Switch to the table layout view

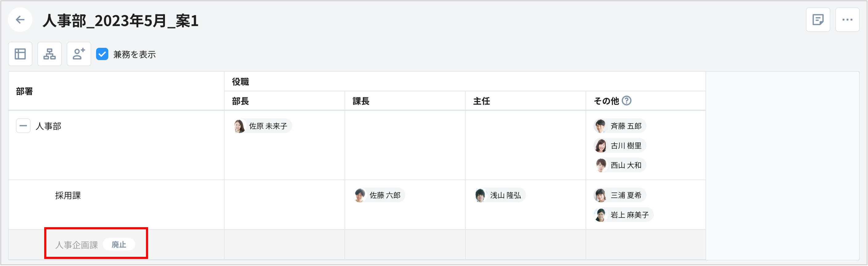coord(20,54)
